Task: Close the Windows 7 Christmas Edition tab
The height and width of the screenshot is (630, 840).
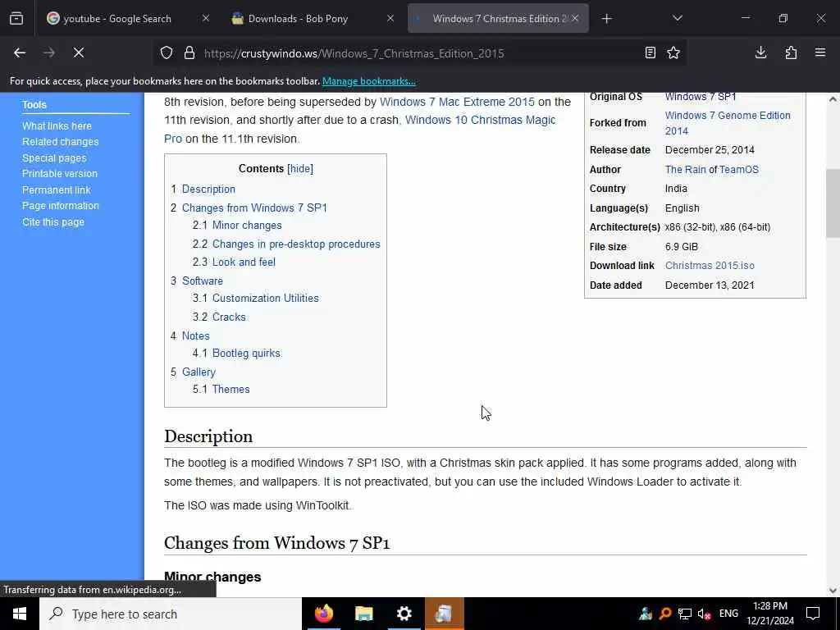Action: (575, 18)
